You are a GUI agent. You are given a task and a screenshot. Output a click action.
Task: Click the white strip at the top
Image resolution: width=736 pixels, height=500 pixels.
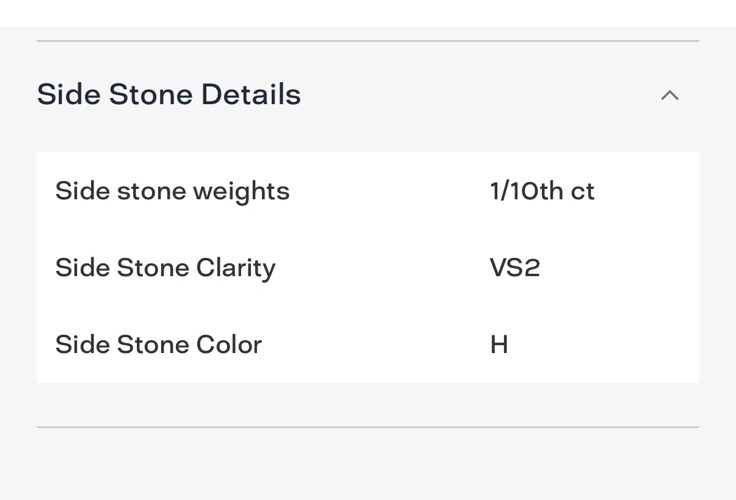[368, 13]
